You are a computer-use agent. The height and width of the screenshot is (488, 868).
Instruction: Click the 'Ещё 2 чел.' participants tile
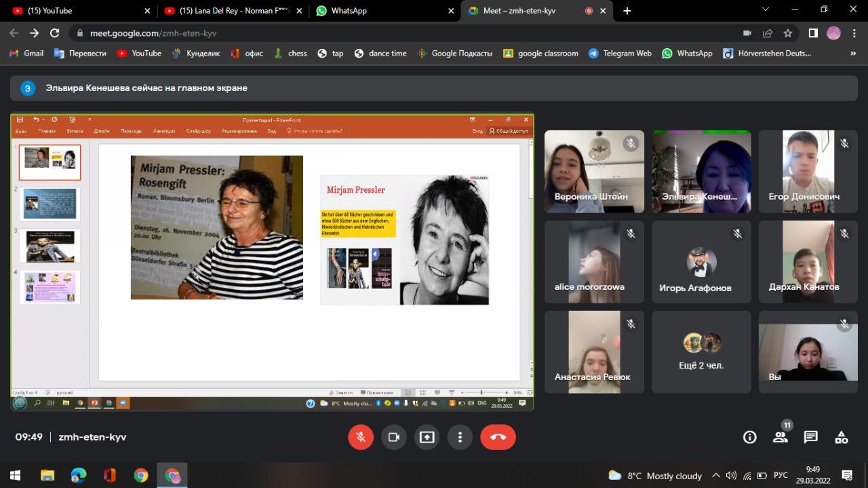(701, 352)
